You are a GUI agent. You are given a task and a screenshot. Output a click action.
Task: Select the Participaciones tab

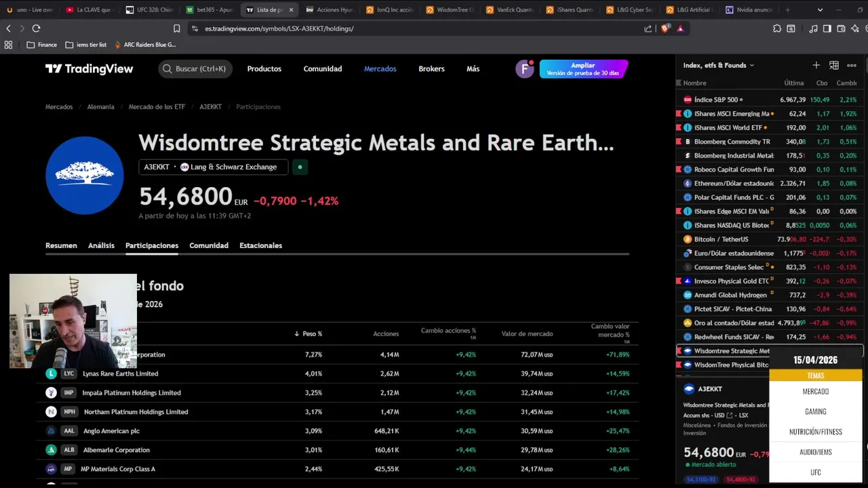(152, 245)
